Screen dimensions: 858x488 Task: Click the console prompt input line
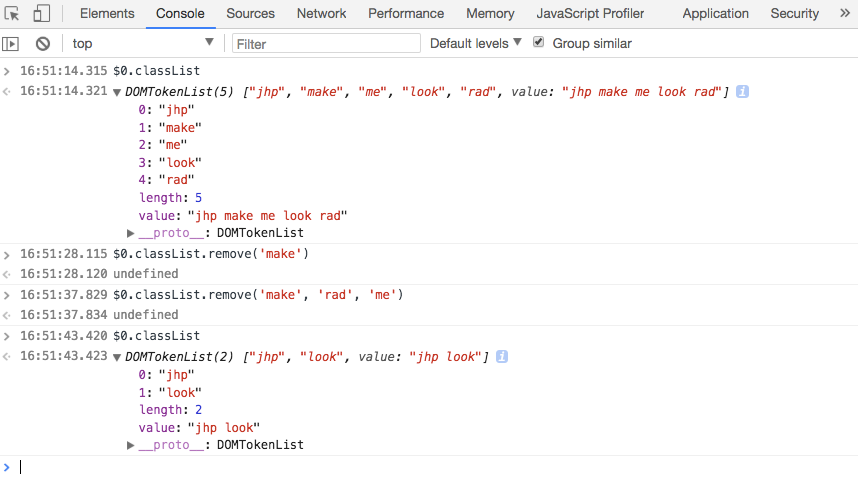pyautogui.click(x=400, y=467)
